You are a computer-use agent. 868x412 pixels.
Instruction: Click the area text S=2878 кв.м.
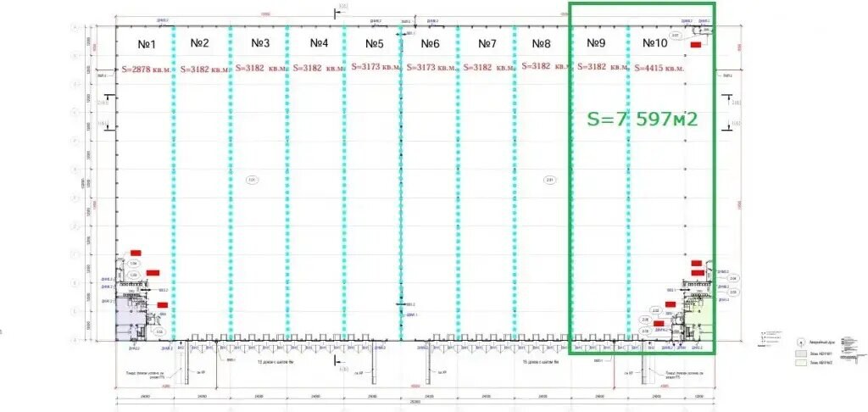(x=147, y=70)
